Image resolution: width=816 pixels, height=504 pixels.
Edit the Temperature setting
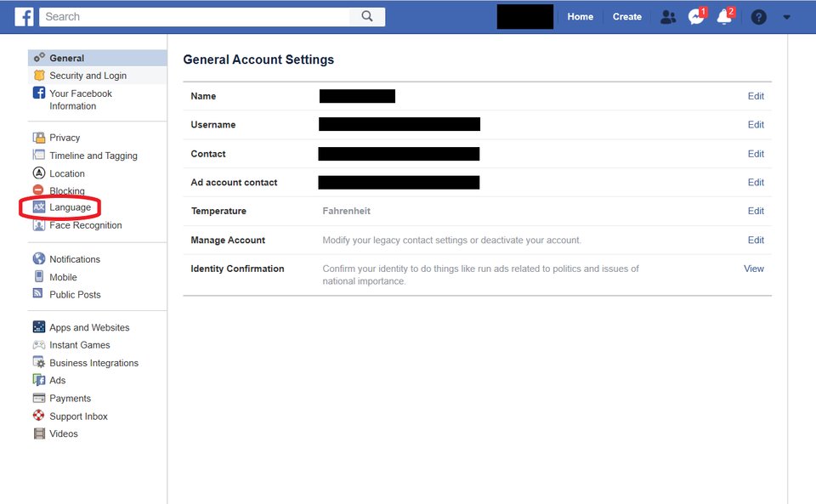756,211
